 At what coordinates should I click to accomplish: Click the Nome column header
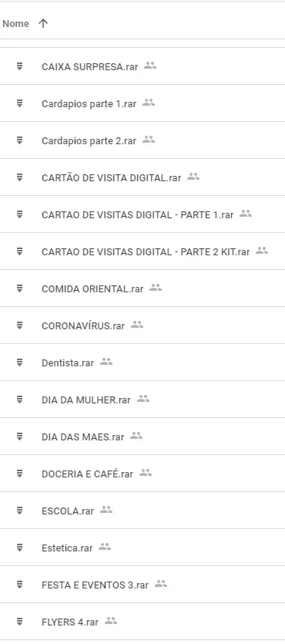[x=15, y=23]
